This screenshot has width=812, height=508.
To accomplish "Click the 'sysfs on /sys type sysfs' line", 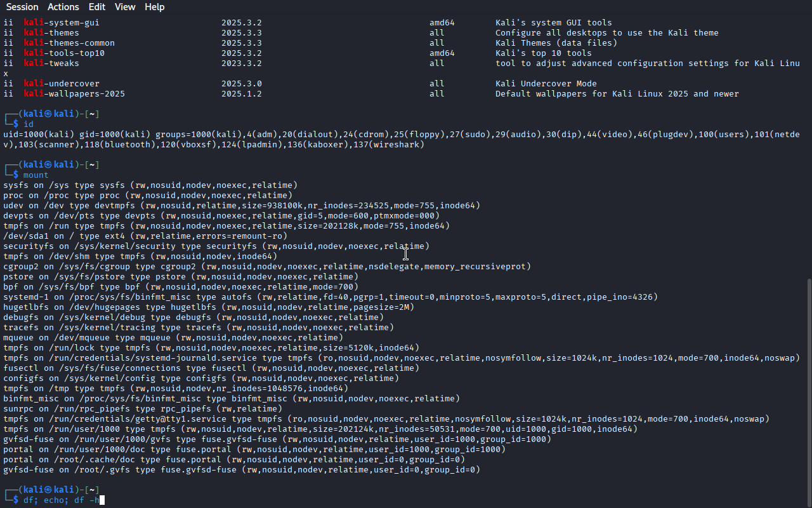I will tap(150, 185).
